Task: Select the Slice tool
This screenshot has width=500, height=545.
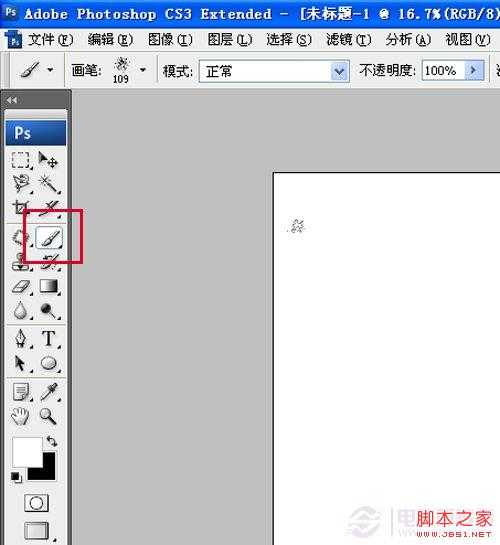Action: pyautogui.click(x=50, y=208)
